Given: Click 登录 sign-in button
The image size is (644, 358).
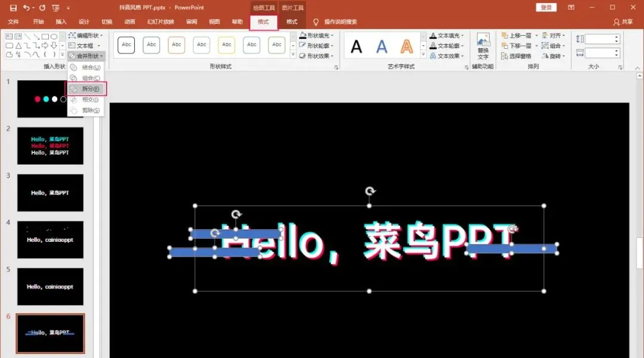Looking at the screenshot, I should click(x=546, y=7).
